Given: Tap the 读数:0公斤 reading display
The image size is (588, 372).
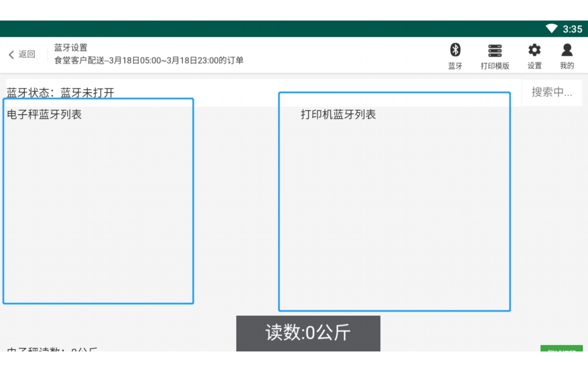Looking at the screenshot, I should (308, 333).
